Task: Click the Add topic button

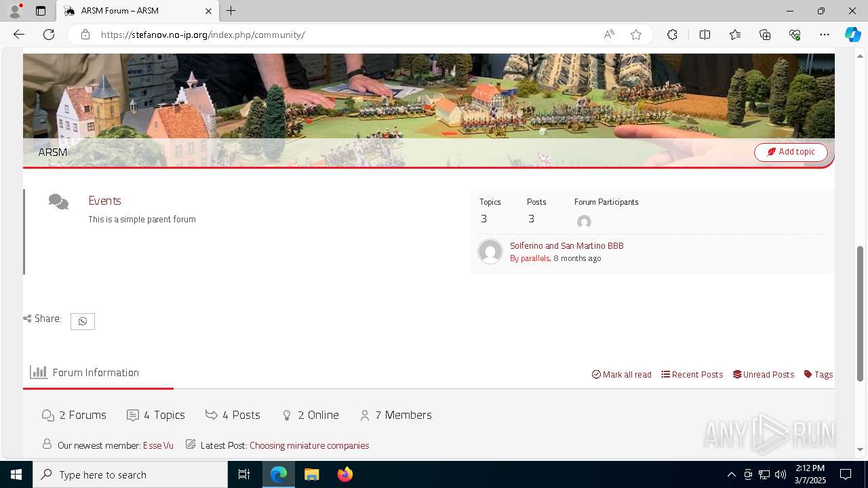Action: coord(791,152)
